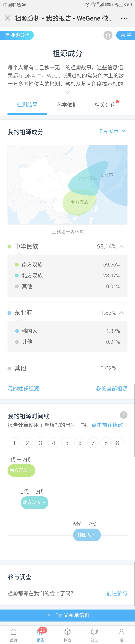Expand the description text chevron
The height and width of the screenshot is (644, 135).
tap(67, 92)
